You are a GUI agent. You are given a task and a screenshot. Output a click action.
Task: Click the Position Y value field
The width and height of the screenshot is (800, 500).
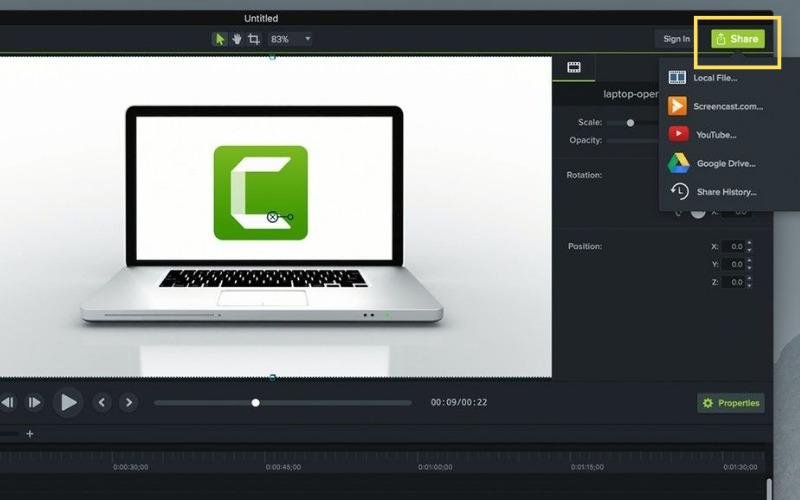(734, 264)
